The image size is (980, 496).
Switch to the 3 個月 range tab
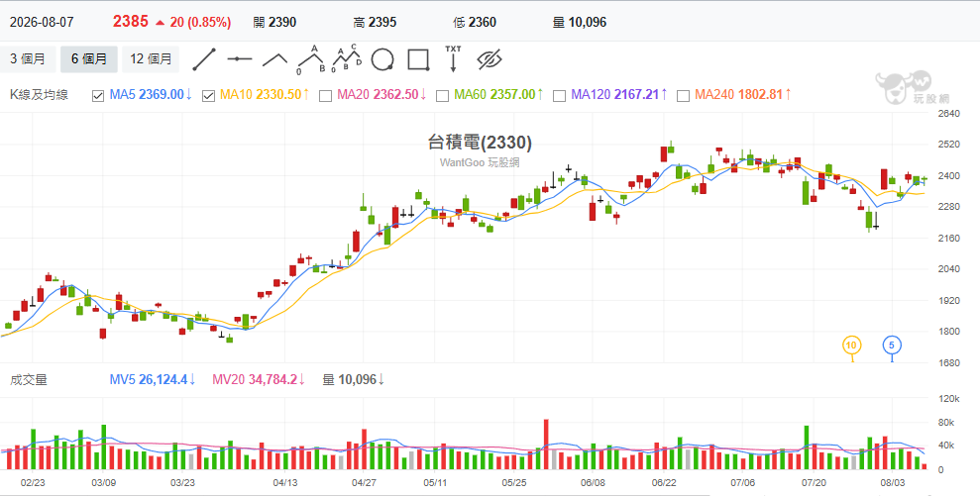(28, 59)
